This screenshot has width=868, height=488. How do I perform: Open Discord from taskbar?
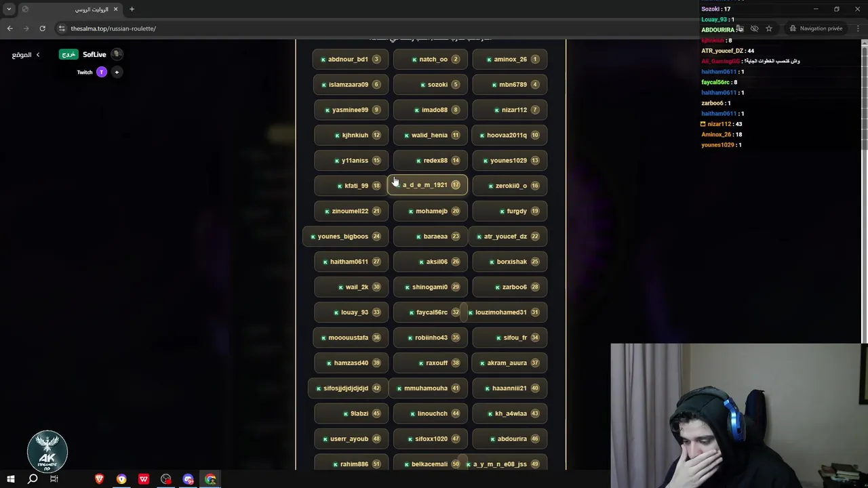tap(189, 479)
